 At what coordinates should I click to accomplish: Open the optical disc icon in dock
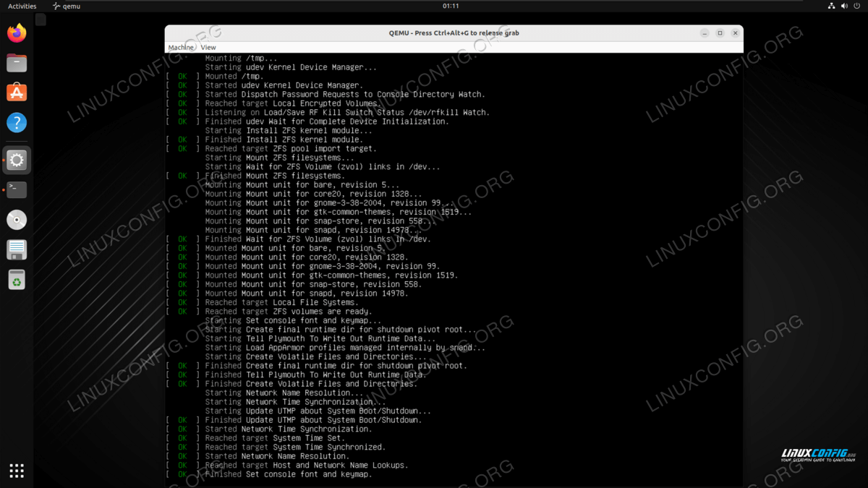[x=17, y=220]
